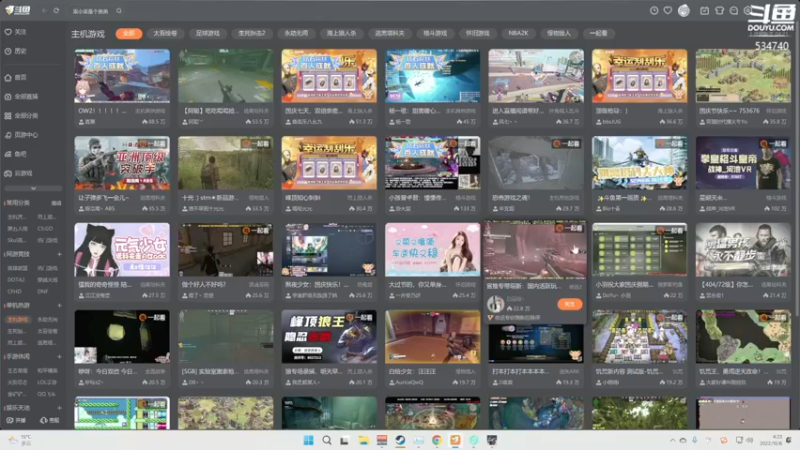Open 全部直播 in sidebar
Viewport: 800px width, 450px height.
[x=21, y=96]
